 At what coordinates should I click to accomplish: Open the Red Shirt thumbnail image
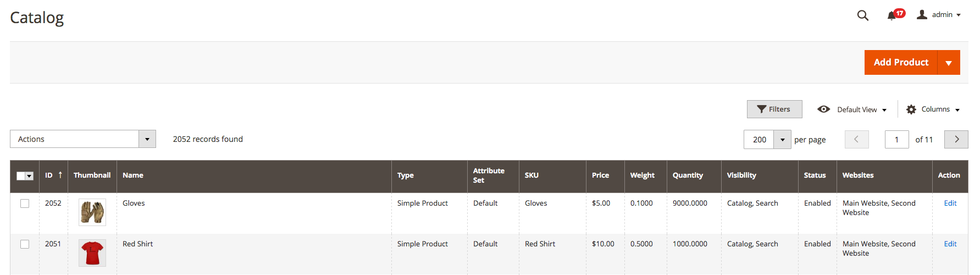92,253
